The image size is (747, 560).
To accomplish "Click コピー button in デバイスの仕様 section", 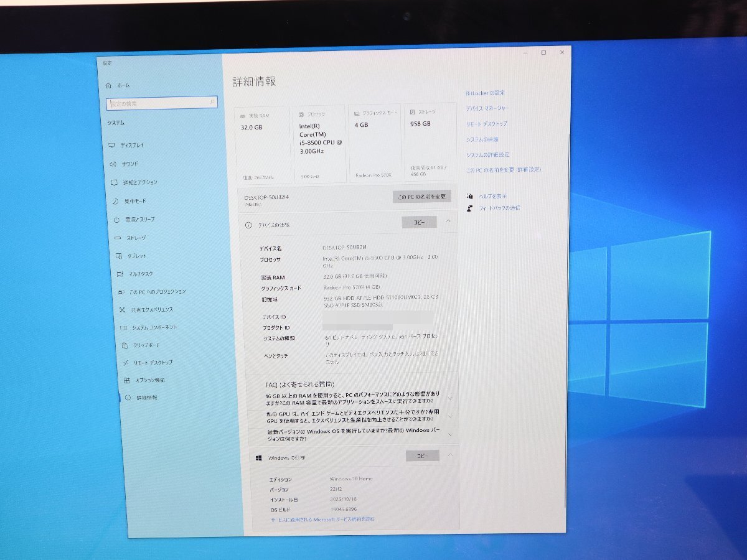I will [420, 222].
